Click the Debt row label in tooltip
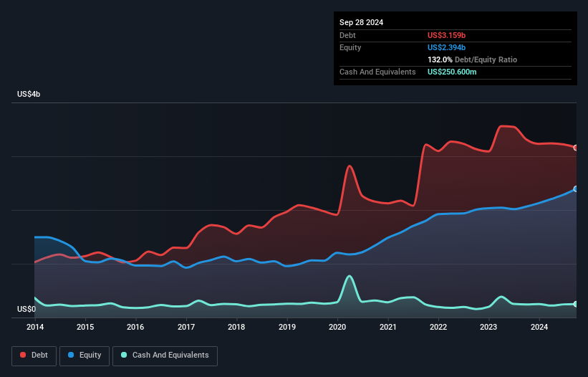This screenshot has height=377, width=588. (x=347, y=35)
